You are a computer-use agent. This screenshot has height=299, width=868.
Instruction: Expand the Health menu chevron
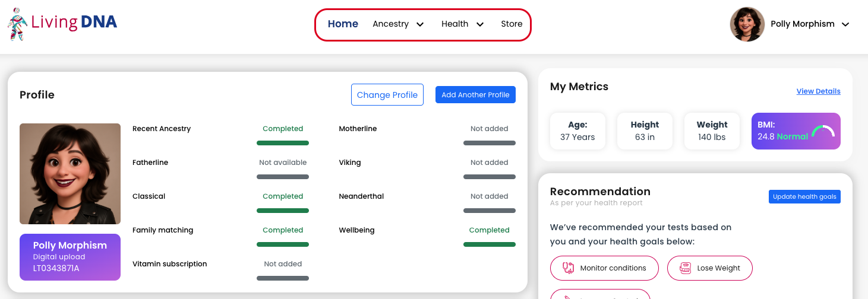click(x=480, y=24)
